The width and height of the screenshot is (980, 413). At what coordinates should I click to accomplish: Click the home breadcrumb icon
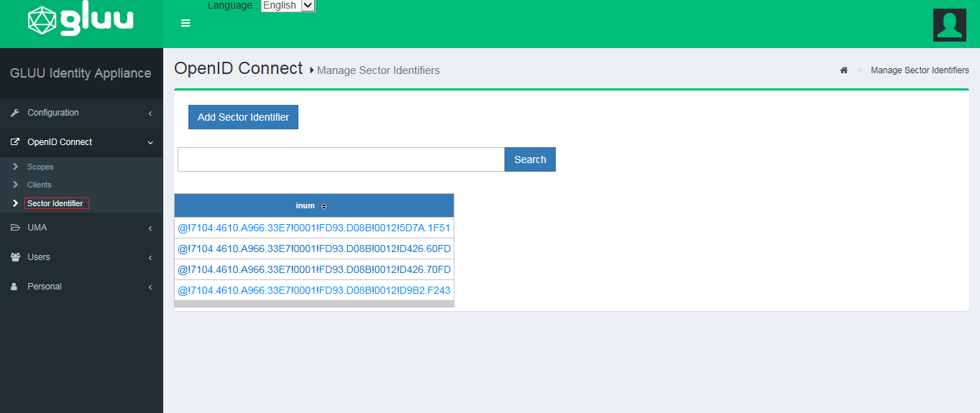pyautogui.click(x=844, y=70)
